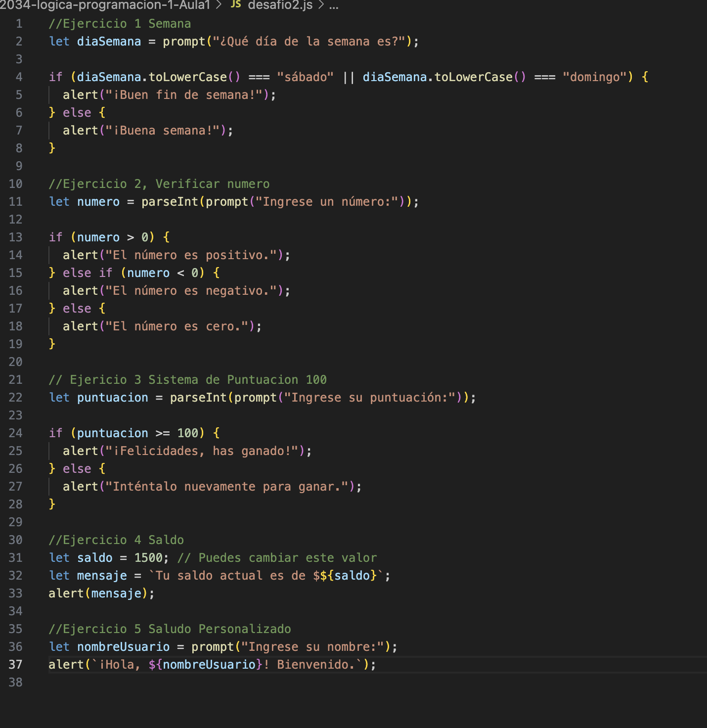The height and width of the screenshot is (728, 707).
Task: Click comment '// Ejericio 3 Sistema de Puntuacion 100'
Action: coord(187,380)
